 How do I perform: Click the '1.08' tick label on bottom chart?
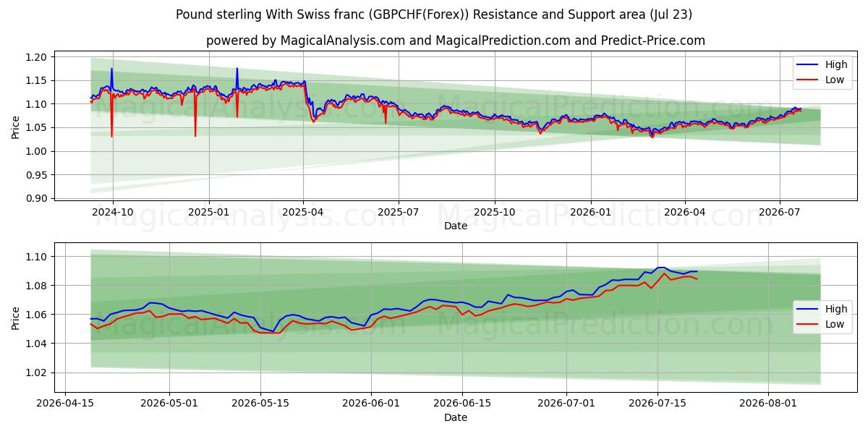(38, 286)
